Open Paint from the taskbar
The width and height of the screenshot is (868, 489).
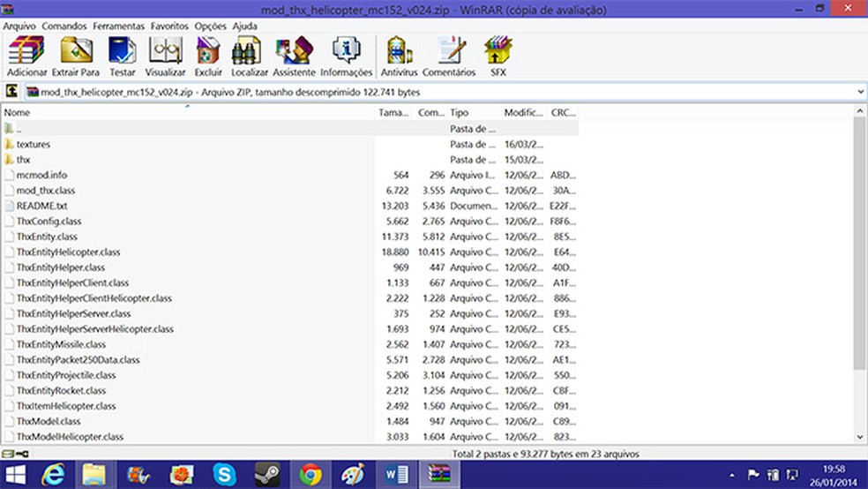[x=353, y=475]
